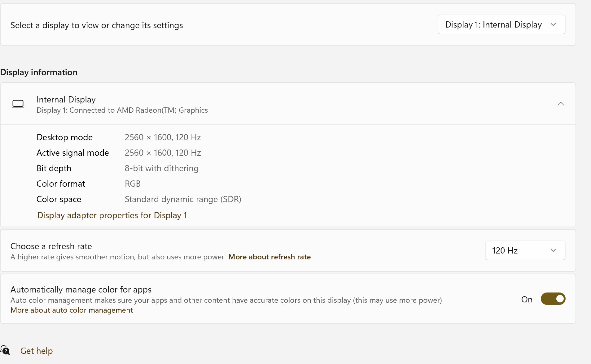Turn off automatic color management toggle
591x364 pixels.
(x=553, y=299)
